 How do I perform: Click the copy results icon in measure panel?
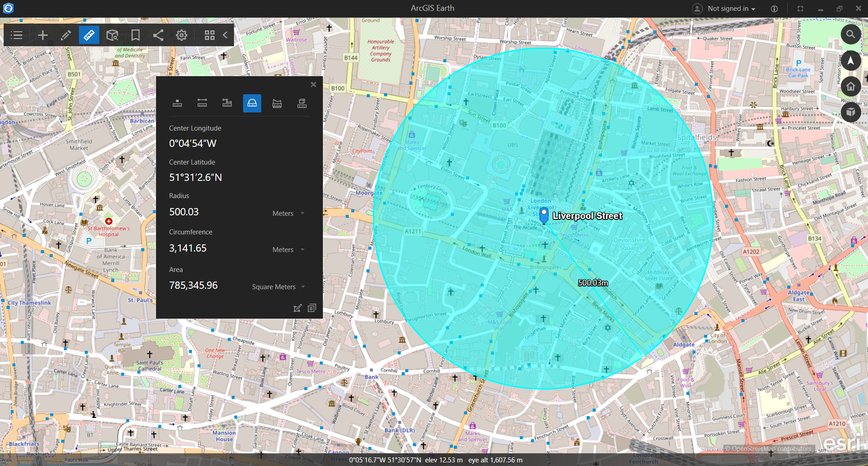(312, 308)
